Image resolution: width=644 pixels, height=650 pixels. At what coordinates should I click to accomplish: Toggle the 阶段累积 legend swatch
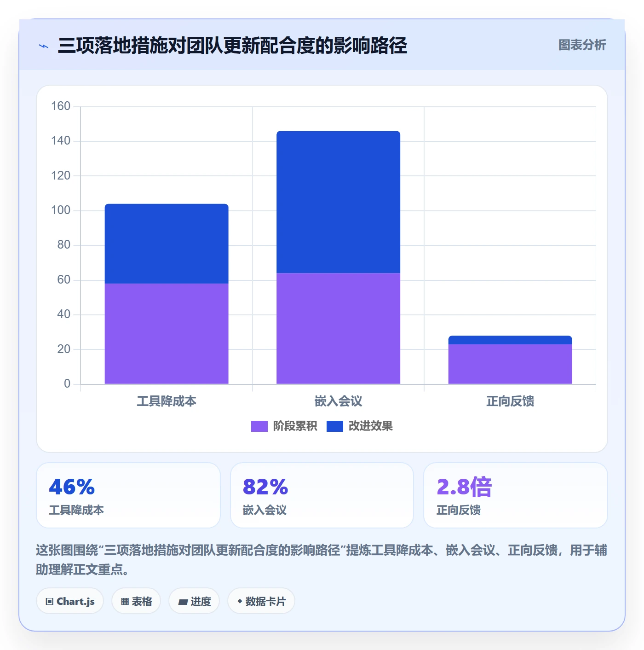259,426
